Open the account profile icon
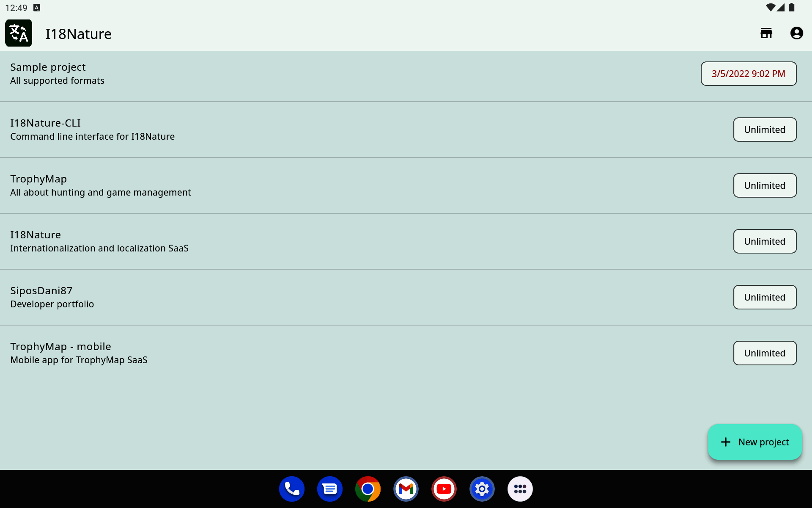The image size is (812, 508). (796, 33)
